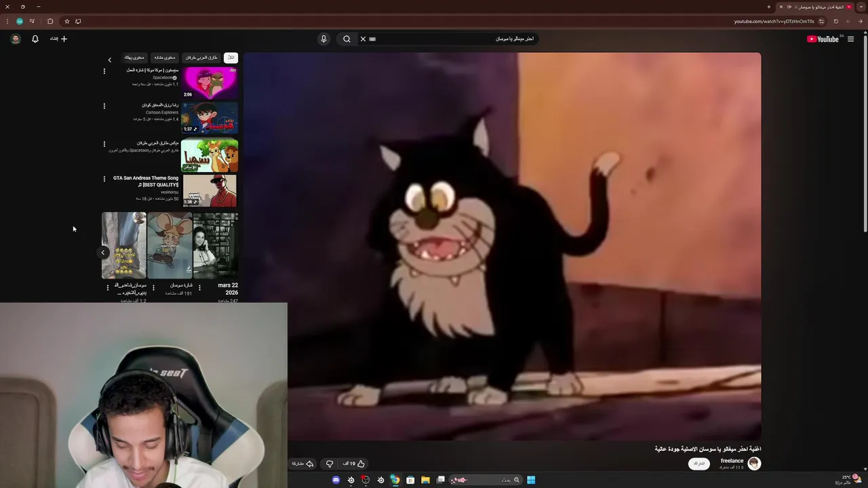Open the Spacetoon pink cartoon thumbnail
Viewport: 868px width, 488px height.
(210, 82)
